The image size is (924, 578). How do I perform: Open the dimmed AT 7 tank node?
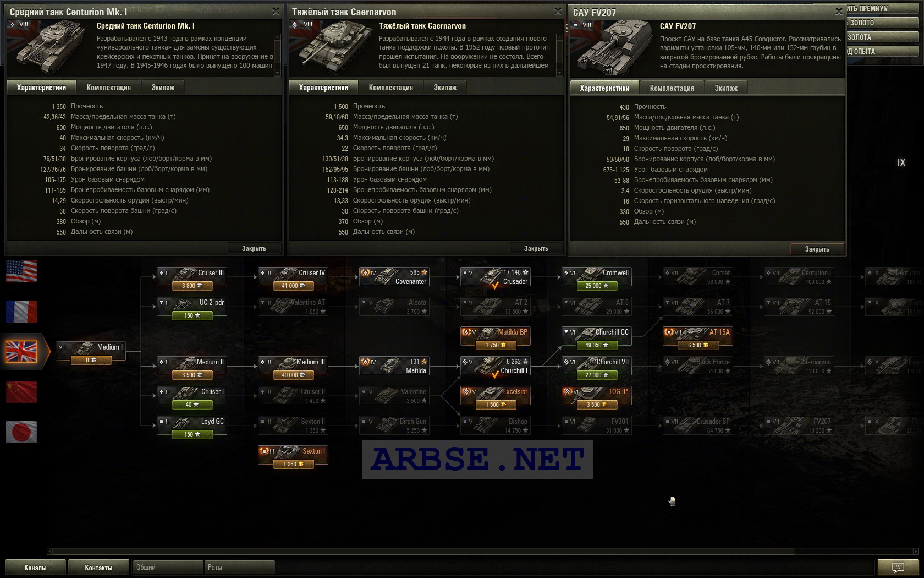tap(698, 308)
